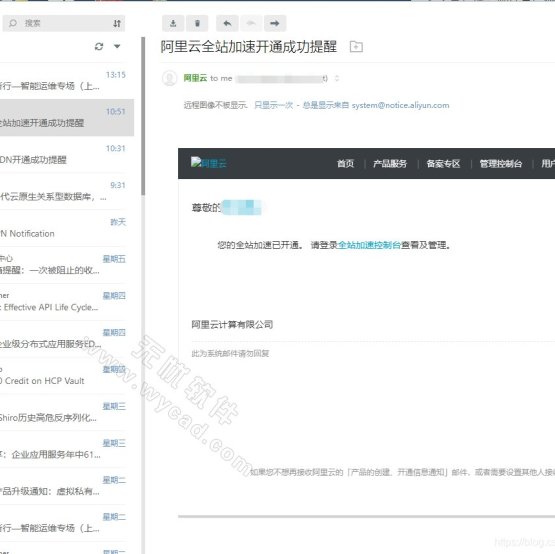555x554 pixels.
Task: Open the 品升级通知: 虚拟私有 message
Action: [67, 486]
